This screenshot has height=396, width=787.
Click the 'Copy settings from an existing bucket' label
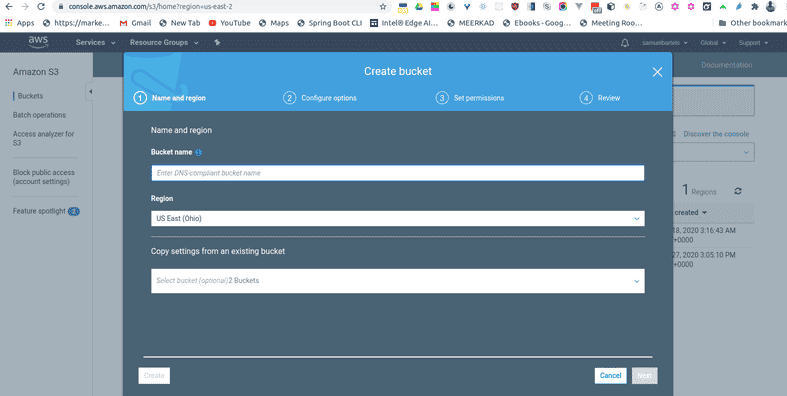218,251
